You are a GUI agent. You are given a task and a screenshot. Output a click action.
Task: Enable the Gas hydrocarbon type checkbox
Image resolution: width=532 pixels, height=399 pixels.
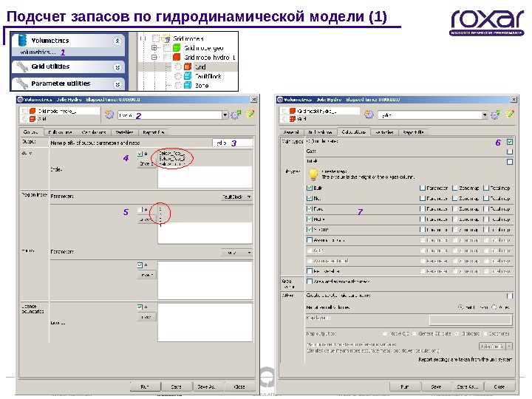click(510, 151)
